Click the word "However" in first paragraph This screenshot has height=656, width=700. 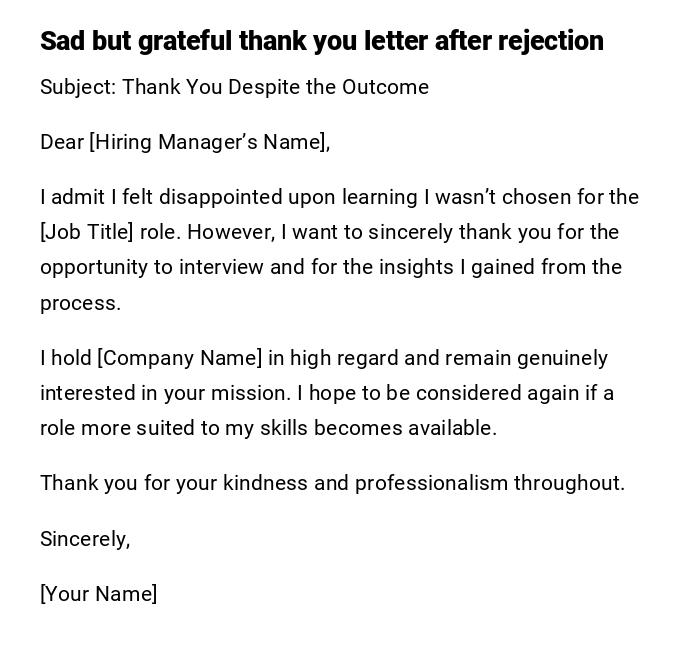tap(230, 232)
